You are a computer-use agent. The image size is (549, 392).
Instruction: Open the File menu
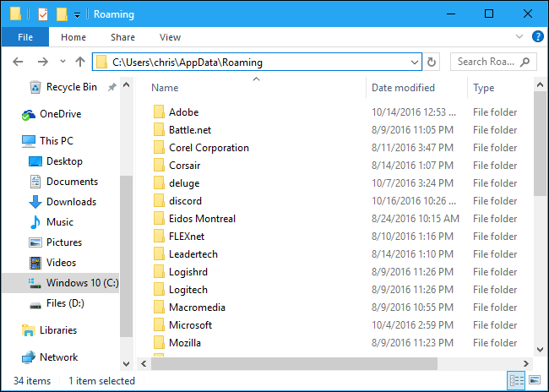tap(25, 37)
